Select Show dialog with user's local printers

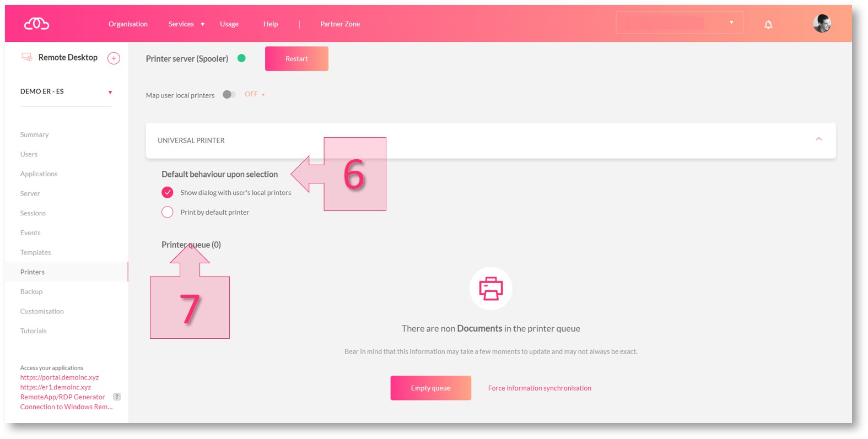[168, 192]
